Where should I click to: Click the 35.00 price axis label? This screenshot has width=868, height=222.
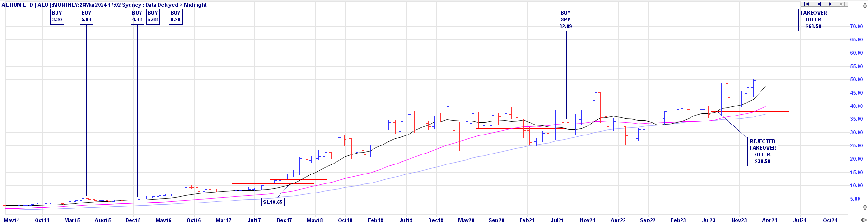click(857, 119)
